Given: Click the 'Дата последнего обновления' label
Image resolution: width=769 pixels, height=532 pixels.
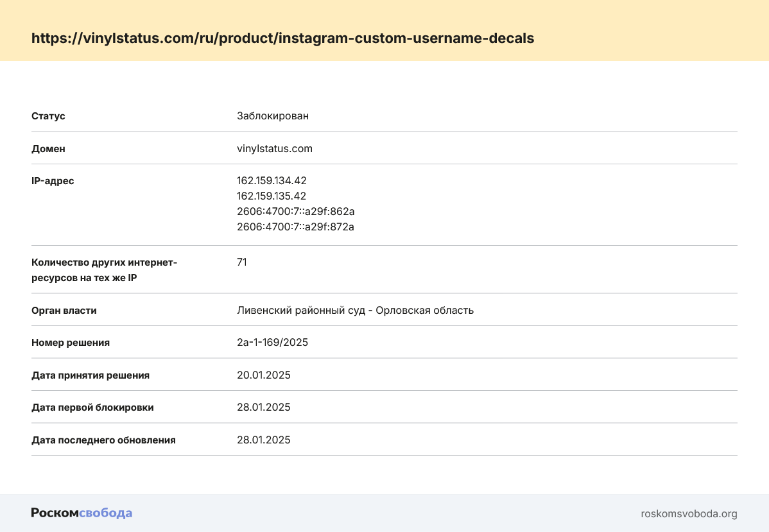Looking at the screenshot, I should pyautogui.click(x=103, y=440).
